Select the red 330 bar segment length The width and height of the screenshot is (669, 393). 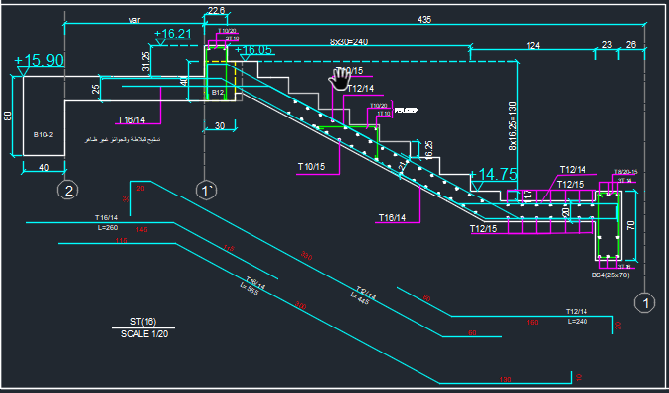(x=306, y=256)
